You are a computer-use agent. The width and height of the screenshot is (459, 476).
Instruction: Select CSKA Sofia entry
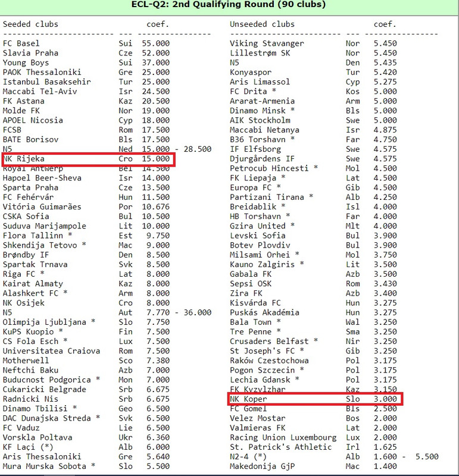(26, 217)
